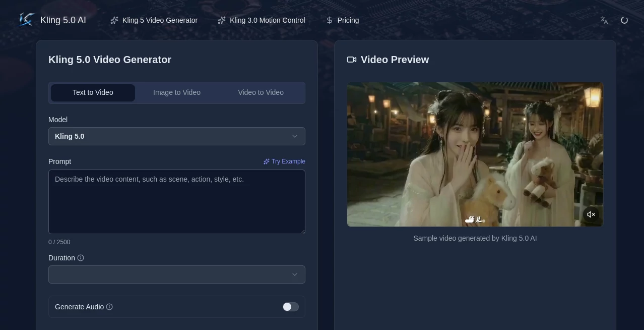Image resolution: width=644 pixels, height=330 pixels.
Task: Switch to the Text to Video mode
Action: 93,92
